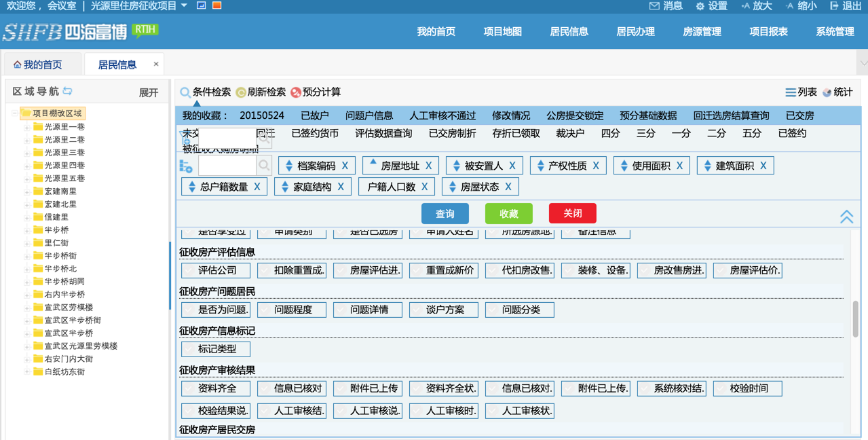Click the green 收藏 button
The height and width of the screenshot is (440, 868).
click(x=508, y=214)
